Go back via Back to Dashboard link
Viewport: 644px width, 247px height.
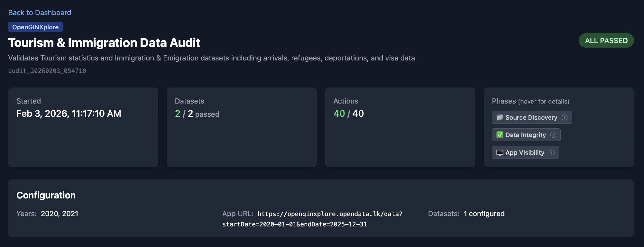click(40, 13)
